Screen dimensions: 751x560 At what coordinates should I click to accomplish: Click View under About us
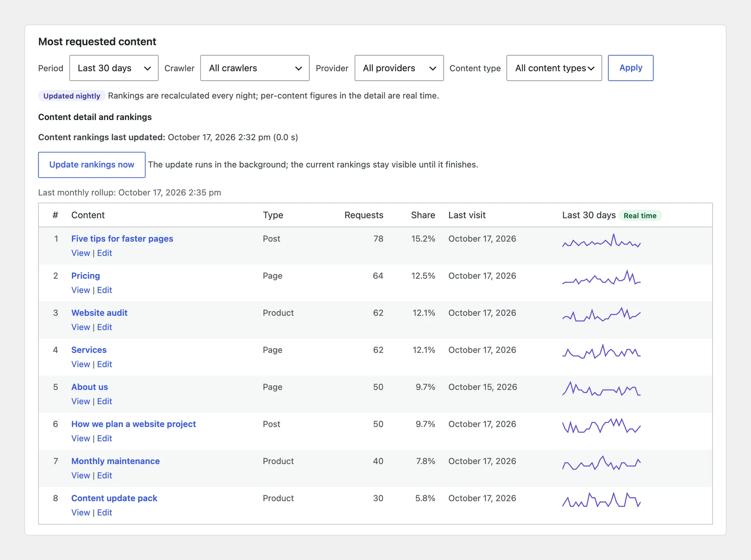81,401
